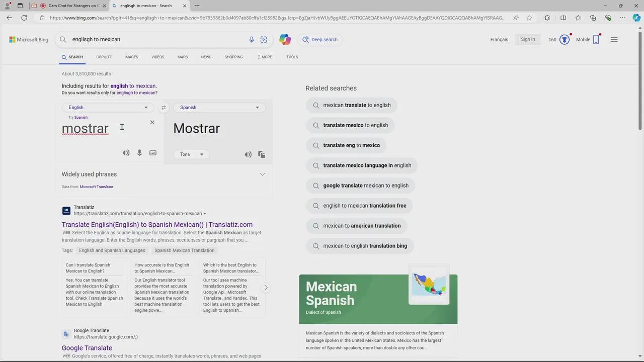Open Copilot colorful icon beside search box
Screen dimensions: 644x362
click(285, 39)
